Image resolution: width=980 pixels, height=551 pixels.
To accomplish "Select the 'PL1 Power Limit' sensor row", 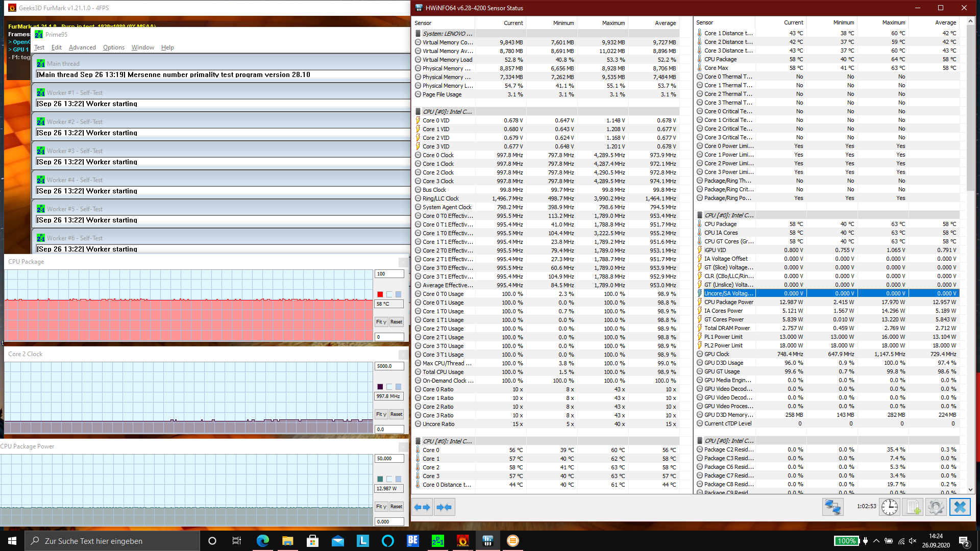I will coord(828,337).
